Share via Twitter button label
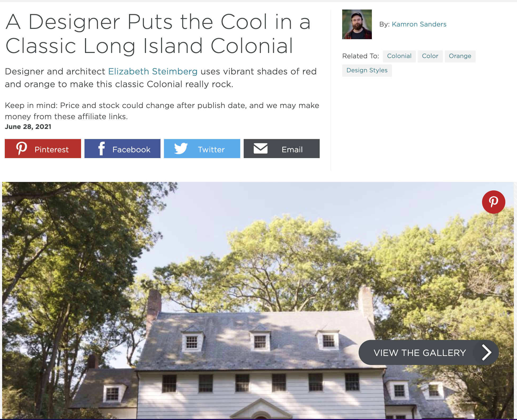Image resolution: width=517 pixels, height=420 pixels. (211, 150)
